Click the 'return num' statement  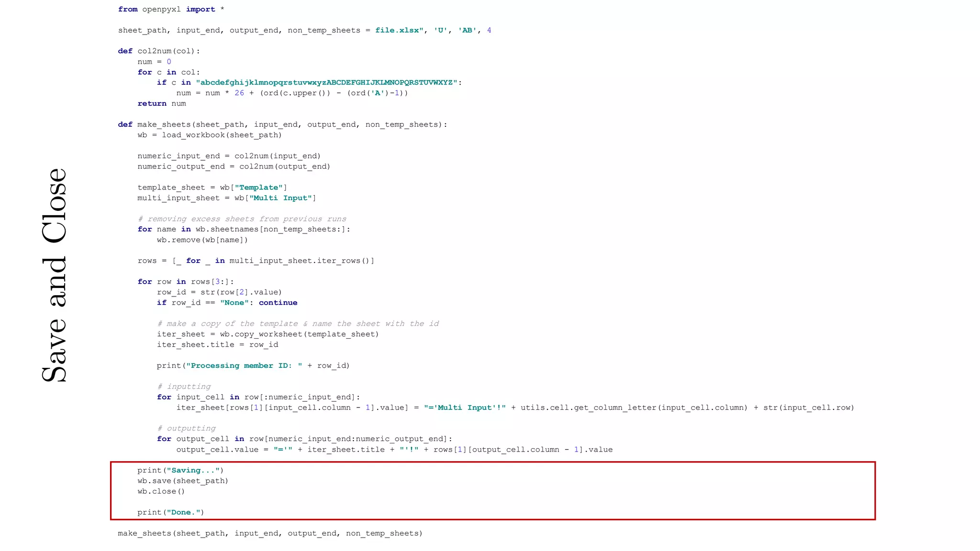[161, 104]
